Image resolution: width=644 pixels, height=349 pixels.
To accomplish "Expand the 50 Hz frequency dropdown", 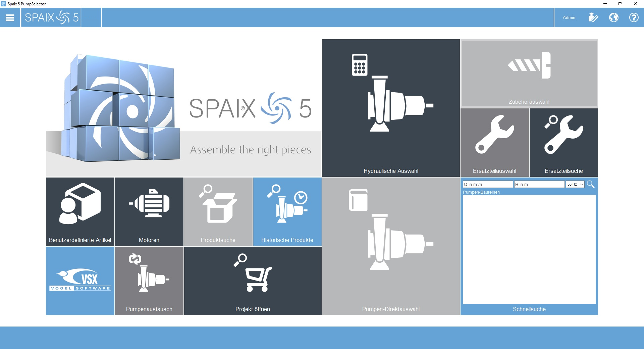I will 575,184.
